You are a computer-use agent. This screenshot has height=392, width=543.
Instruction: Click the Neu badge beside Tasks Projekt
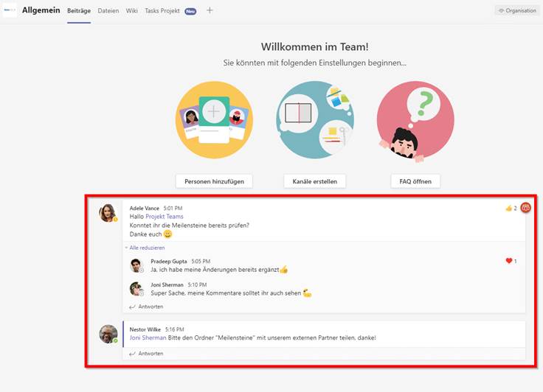click(190, 11)
